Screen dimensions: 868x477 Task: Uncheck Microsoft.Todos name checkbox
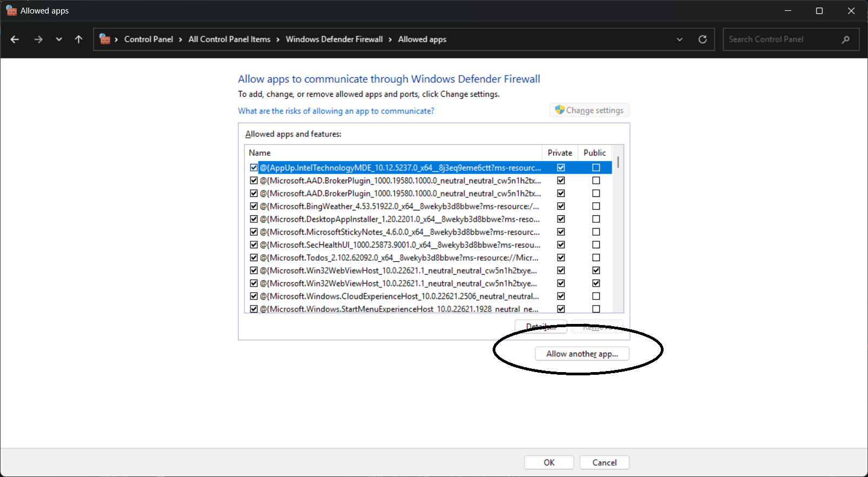(254, 257)
